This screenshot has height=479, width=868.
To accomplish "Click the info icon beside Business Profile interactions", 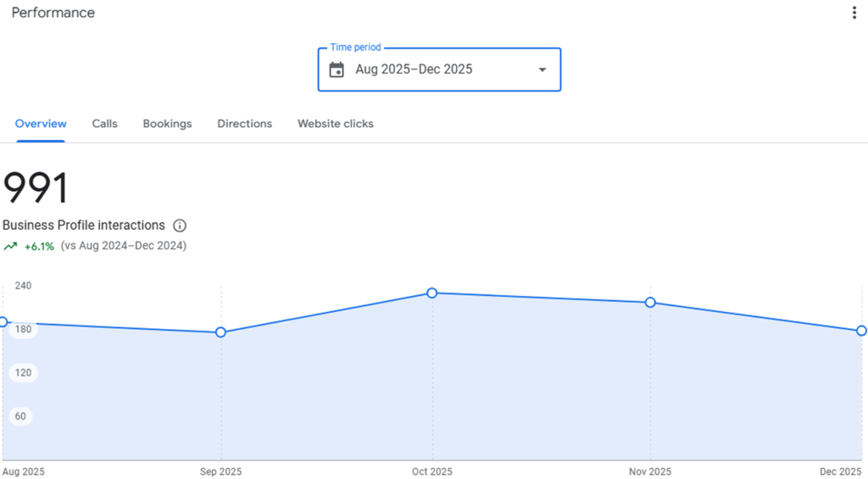I will click(x=180, y=226).
